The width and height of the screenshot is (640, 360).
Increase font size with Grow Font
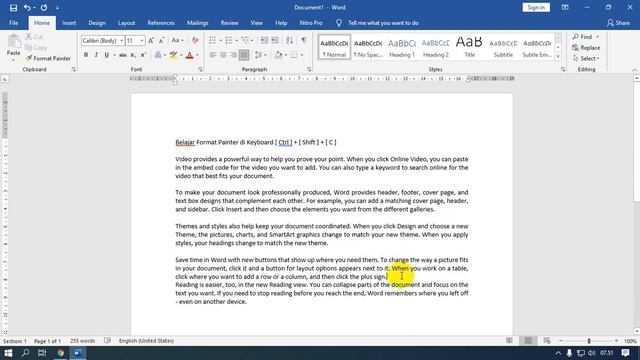pyautogui.click(x=151, y=40)
